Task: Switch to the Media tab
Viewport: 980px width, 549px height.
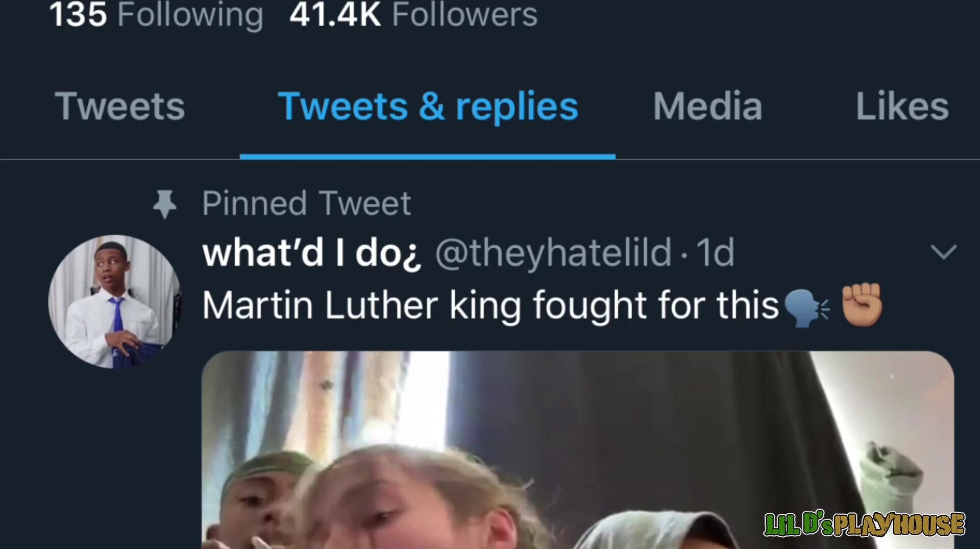Action: click(x=707, y=106)
